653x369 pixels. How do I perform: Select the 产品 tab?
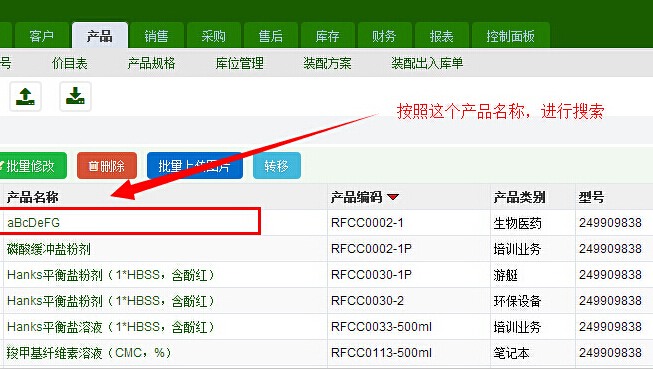pyautogui.click(x=100, y=36)
